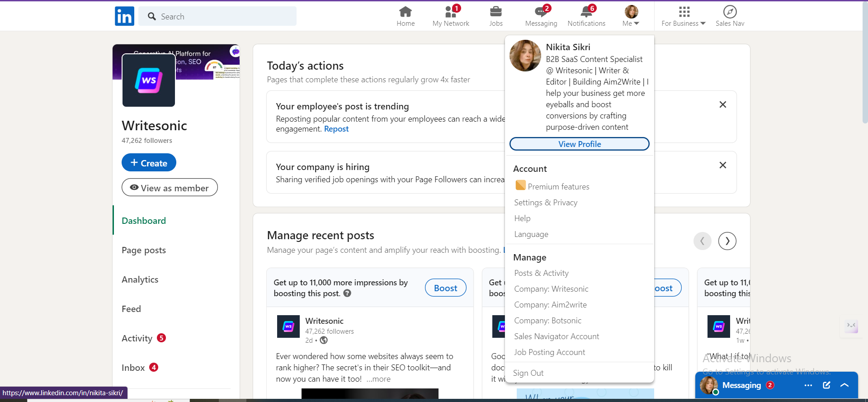Go to next recent posts
Viewport: 868px width, 402px height.
(727, 241)
